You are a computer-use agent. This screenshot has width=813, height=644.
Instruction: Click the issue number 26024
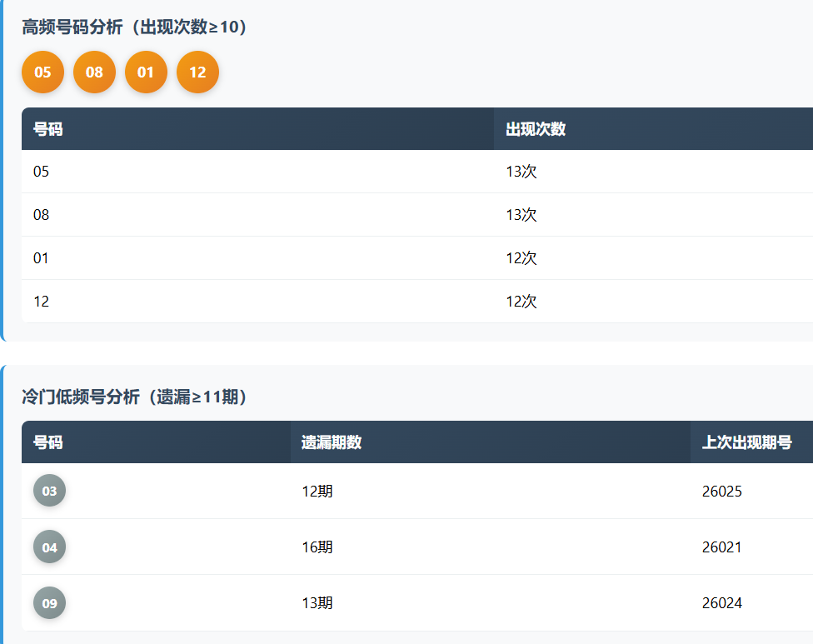721,603
